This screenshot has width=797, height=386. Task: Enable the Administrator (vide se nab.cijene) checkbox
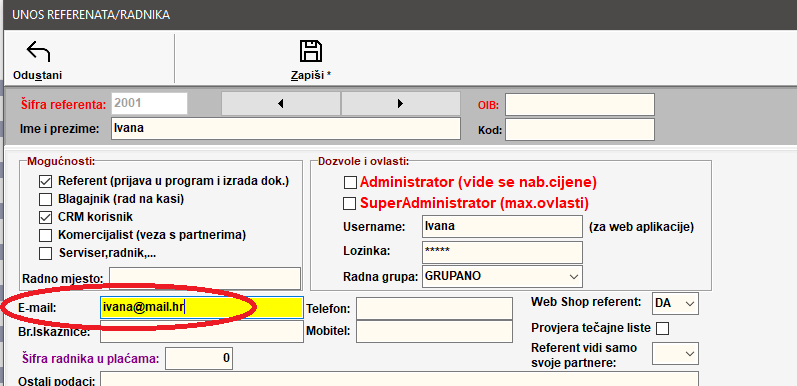(x=350, y=182)
